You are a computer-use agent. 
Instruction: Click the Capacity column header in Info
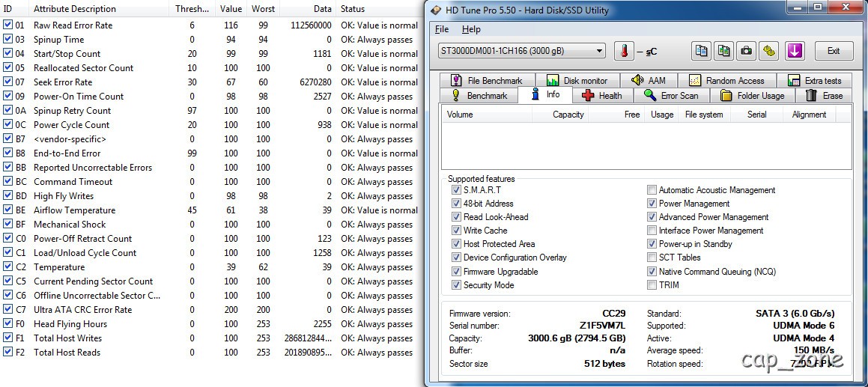point(560,115)
